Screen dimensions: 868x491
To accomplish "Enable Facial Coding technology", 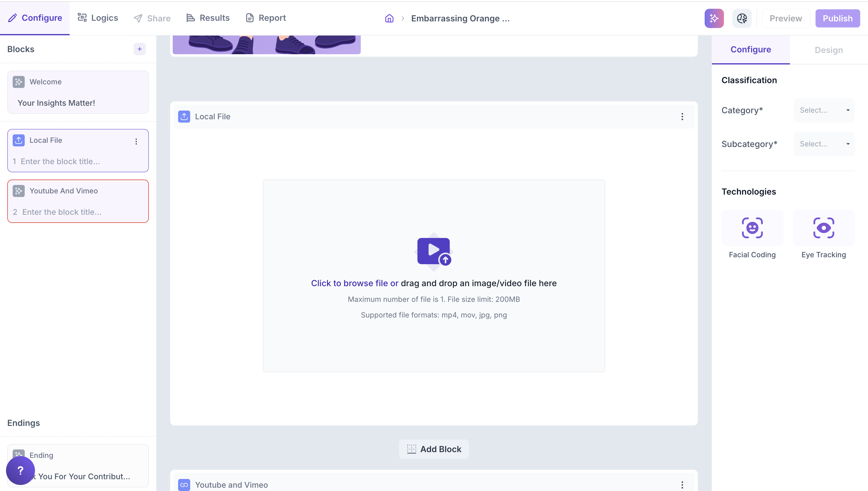I will click(752, 228).
